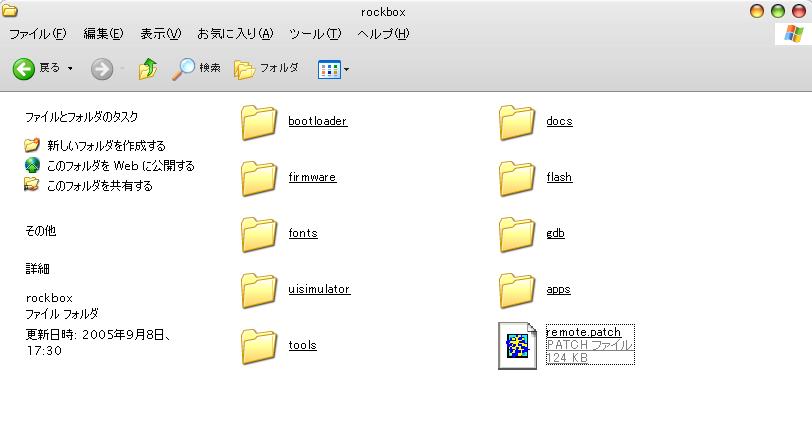Screen dimensions: 812x425
Task: Select the bootloader folder icon
Action: (258, 122)
